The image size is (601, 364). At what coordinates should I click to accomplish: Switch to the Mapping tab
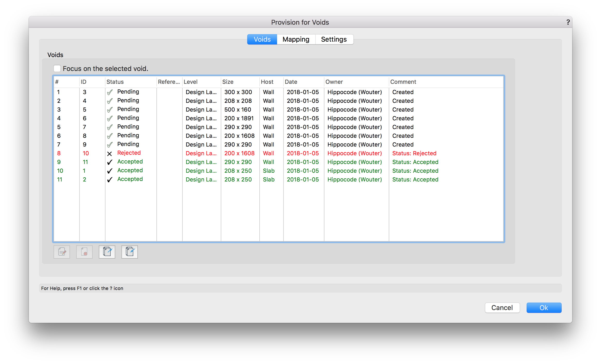click(296, 39)
